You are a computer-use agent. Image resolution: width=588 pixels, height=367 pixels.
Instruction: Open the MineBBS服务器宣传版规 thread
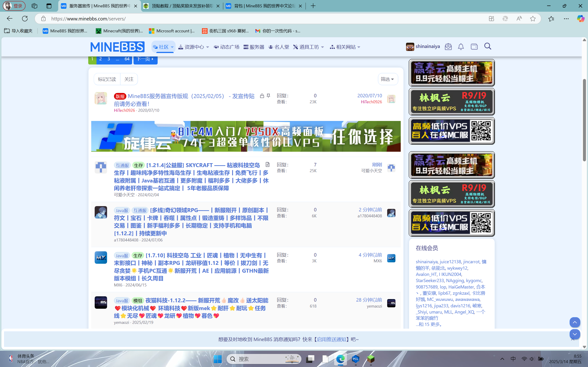tap(185, 100)
